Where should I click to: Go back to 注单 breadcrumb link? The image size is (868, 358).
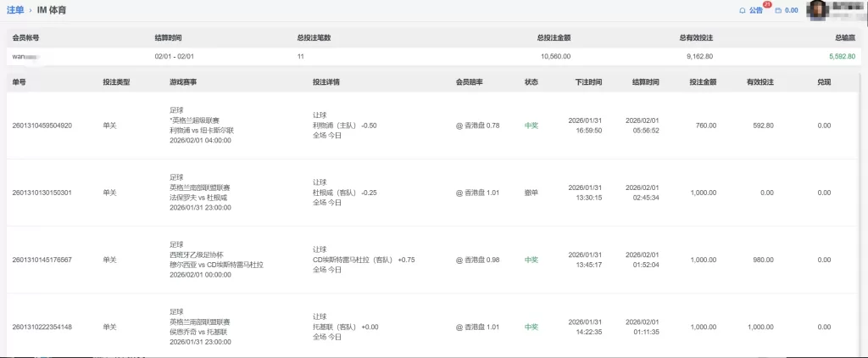pyautogui.click(x=14, y=10)
